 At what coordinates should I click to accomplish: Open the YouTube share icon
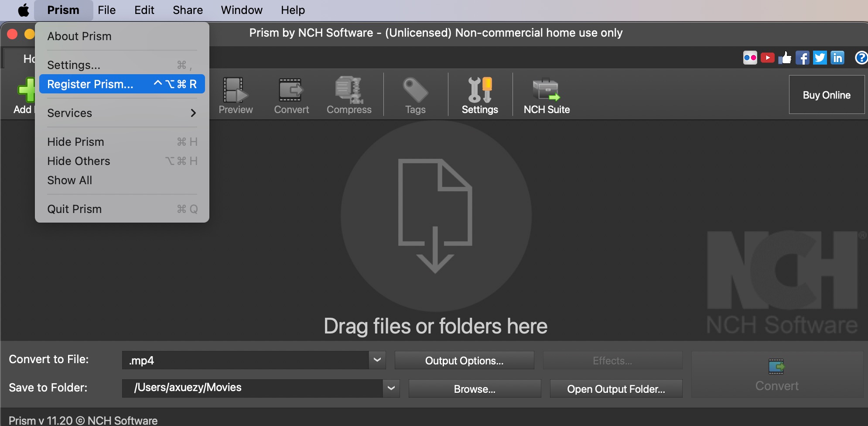pos(767,58)
